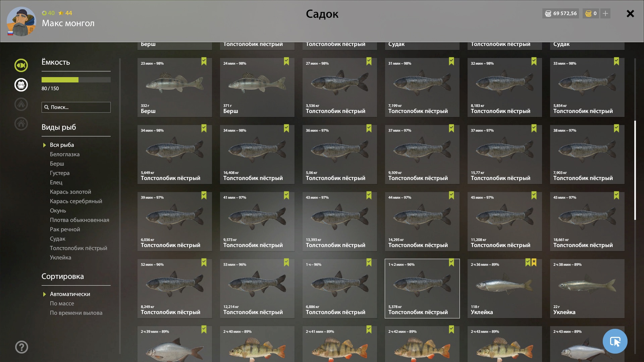Click the plus icon to add gold coins
Viewport: 644px width, 362px height.
click(605, 13)
